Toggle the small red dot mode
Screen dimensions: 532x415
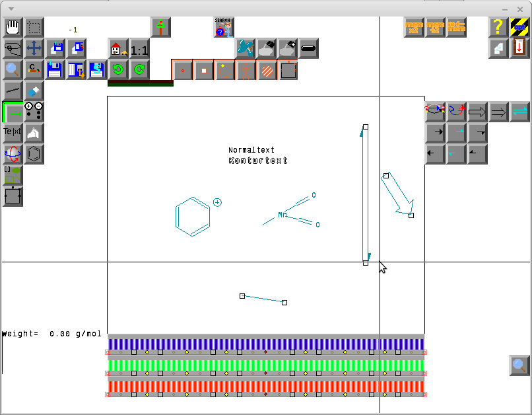(x=182, y=69)
